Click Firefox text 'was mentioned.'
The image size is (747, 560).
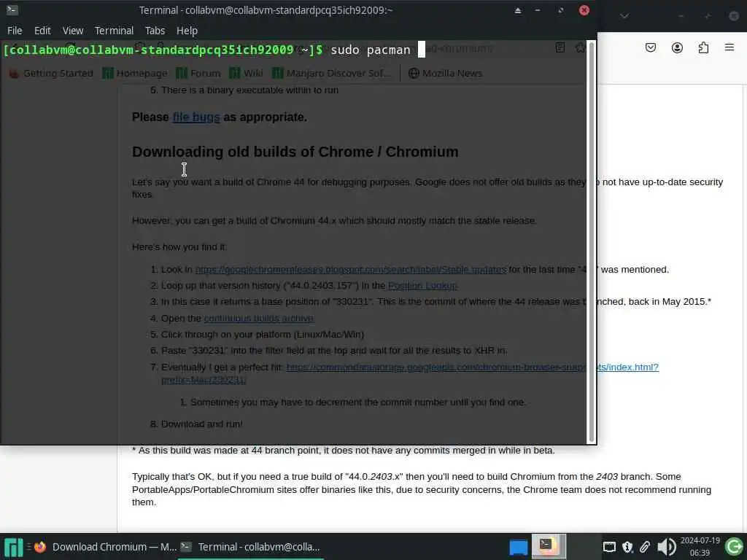tap(635, 270)
